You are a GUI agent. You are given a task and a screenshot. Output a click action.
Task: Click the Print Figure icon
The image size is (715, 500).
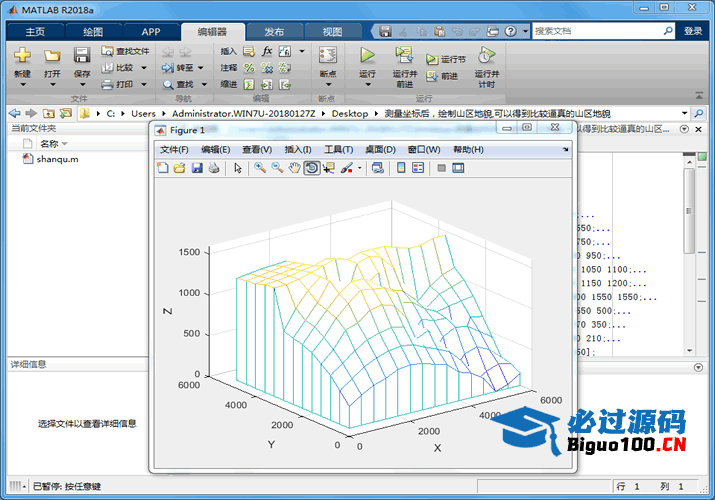(x=213, y=168)
